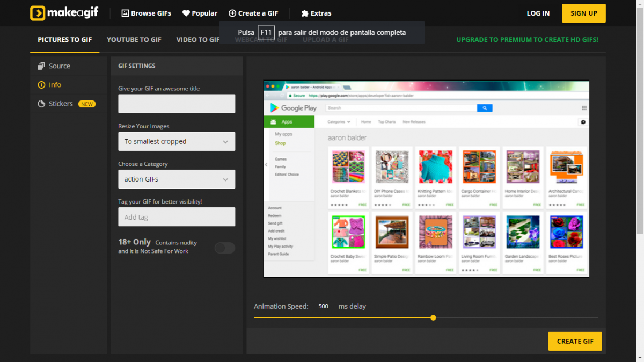Click the Extras puzzle piece icon
The height and width of the screenshot is (362, 644).
[304, 13]
